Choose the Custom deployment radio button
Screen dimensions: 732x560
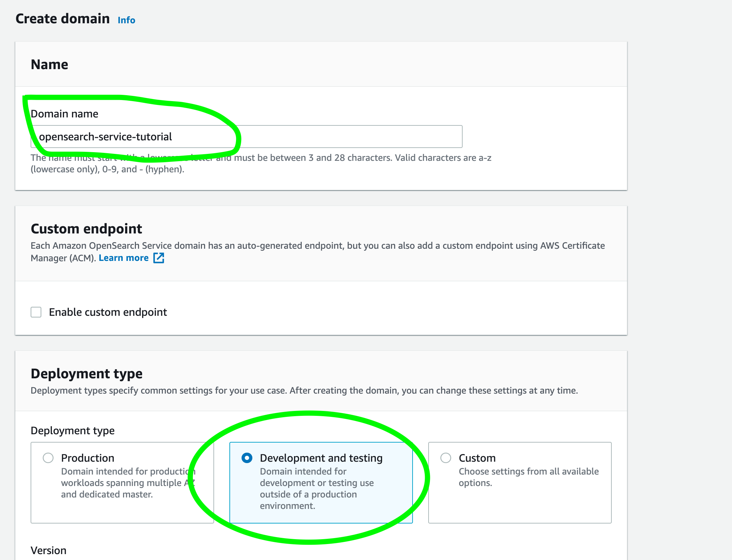446,458
